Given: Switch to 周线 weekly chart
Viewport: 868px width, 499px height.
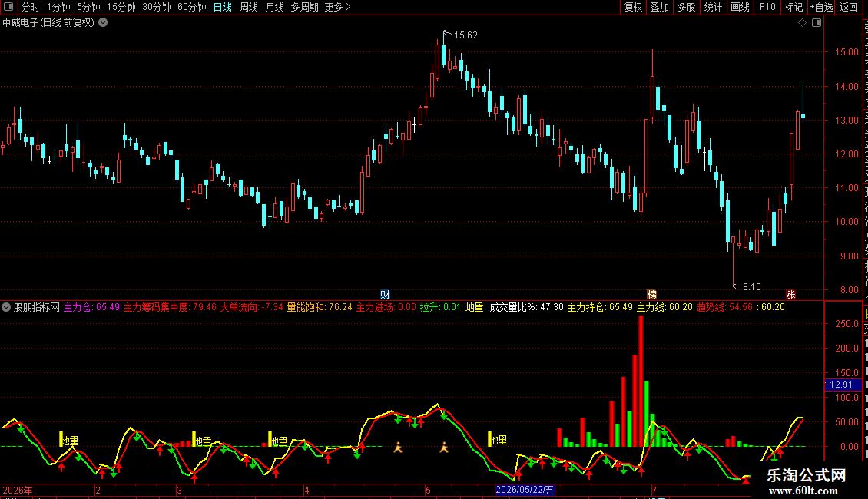Looking at the screenshot, I should click(x=249, y=7).
